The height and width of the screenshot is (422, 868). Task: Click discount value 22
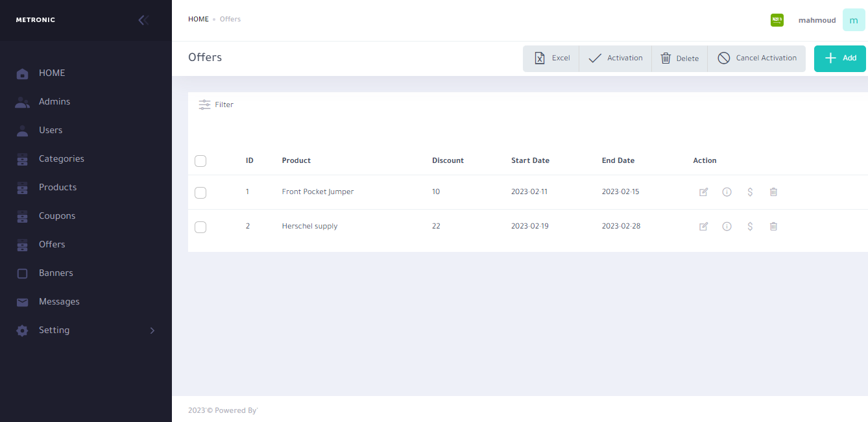[437, 227]
